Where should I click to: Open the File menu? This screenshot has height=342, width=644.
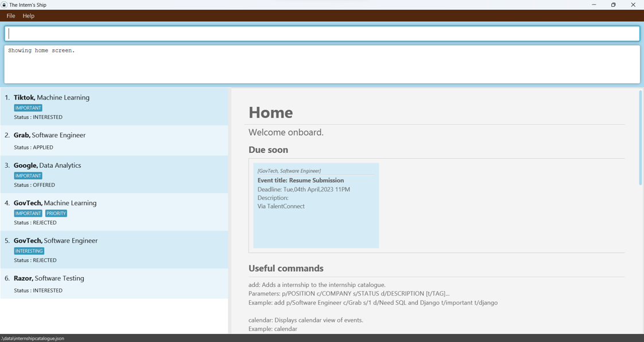click(x=11, y=16)
